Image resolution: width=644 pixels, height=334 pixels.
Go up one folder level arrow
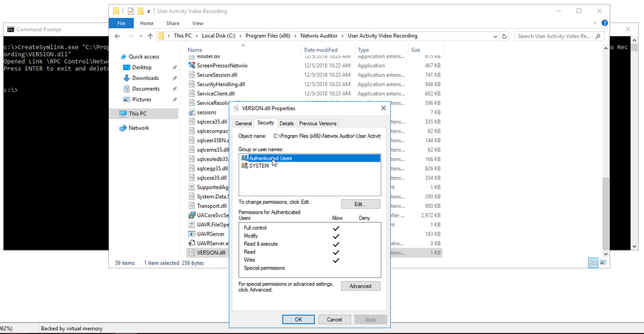click(x=150, y=36)
